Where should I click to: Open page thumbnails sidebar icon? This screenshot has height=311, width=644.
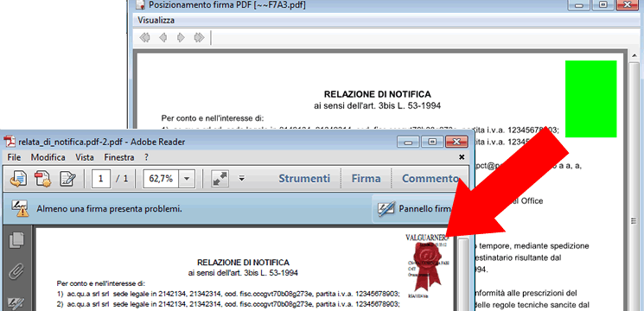[x=16, y=240]
